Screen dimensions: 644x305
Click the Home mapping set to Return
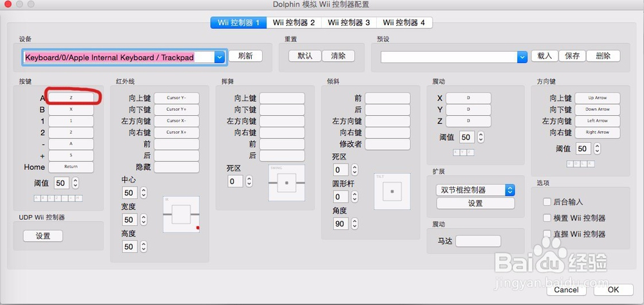tap(71, 167)
